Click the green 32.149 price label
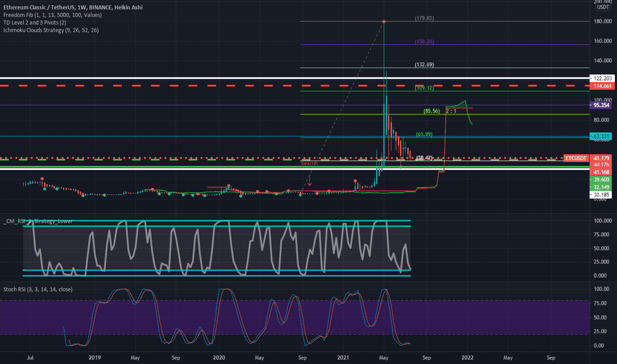Image resolution: width=617 pixels, height=364 pixels. [x=601, y=187]
